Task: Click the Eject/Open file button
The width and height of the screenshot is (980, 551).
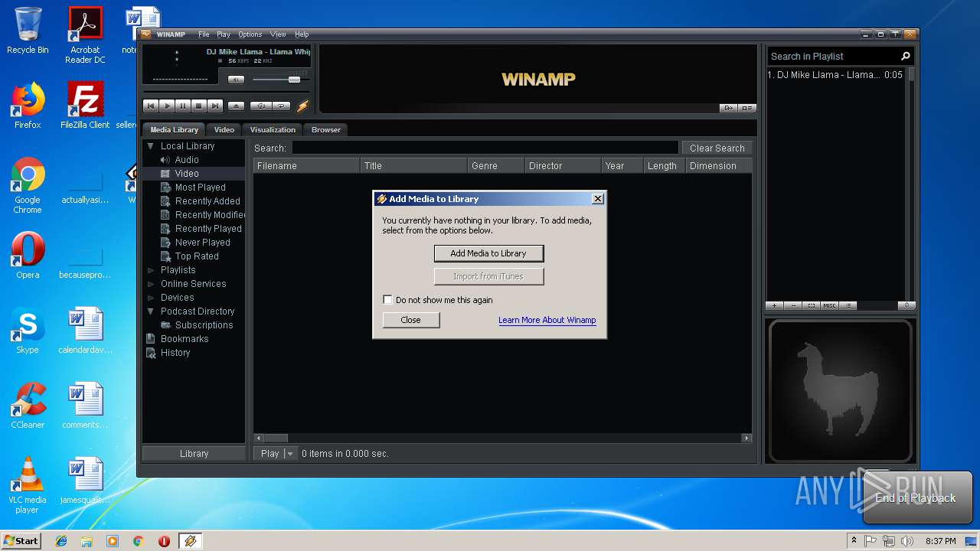Action: pyautogui.click(x=237, y=106)
